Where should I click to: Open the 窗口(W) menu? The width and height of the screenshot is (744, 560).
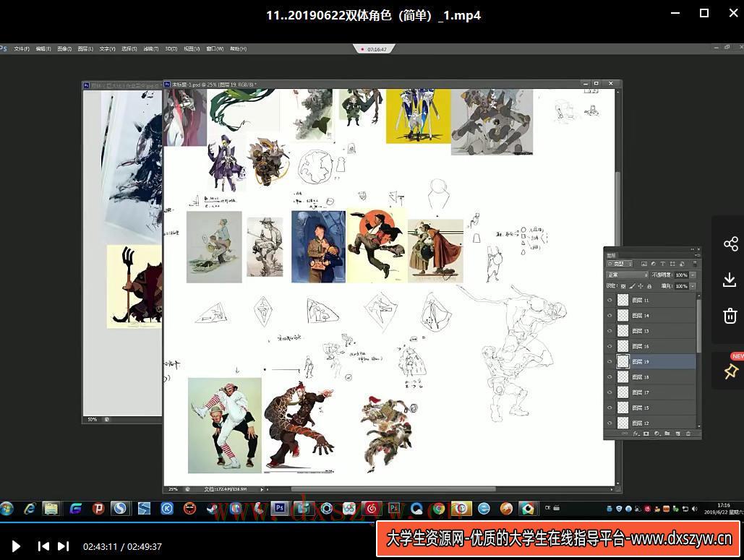pos(215,49)
